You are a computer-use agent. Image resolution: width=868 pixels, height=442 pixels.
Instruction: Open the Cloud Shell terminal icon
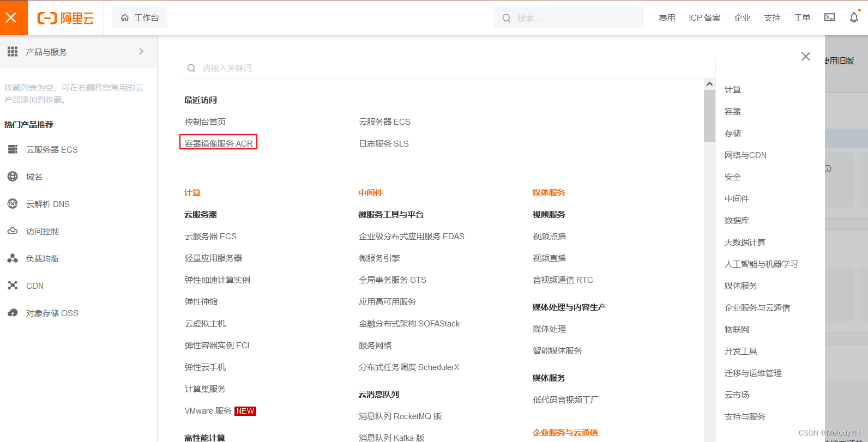pos(829,17)
